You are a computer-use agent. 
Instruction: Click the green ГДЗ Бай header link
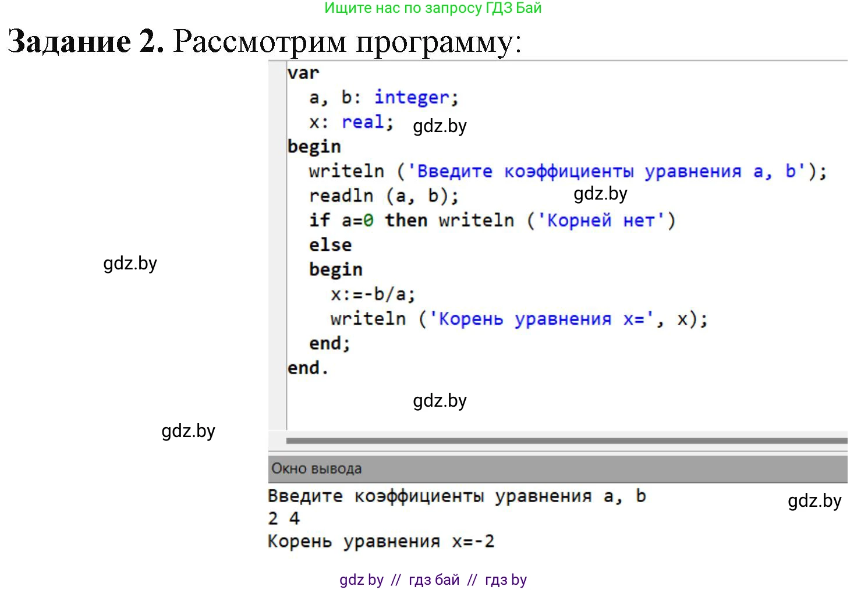434,8
